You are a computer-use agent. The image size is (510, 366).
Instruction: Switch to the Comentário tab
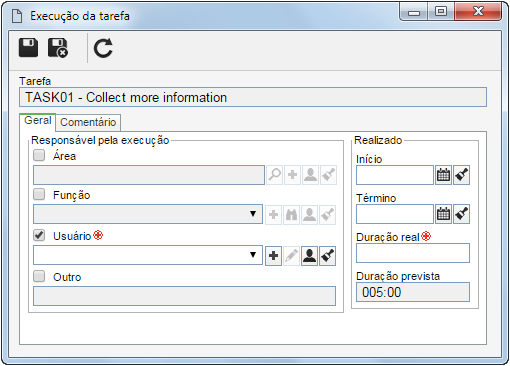88,122
